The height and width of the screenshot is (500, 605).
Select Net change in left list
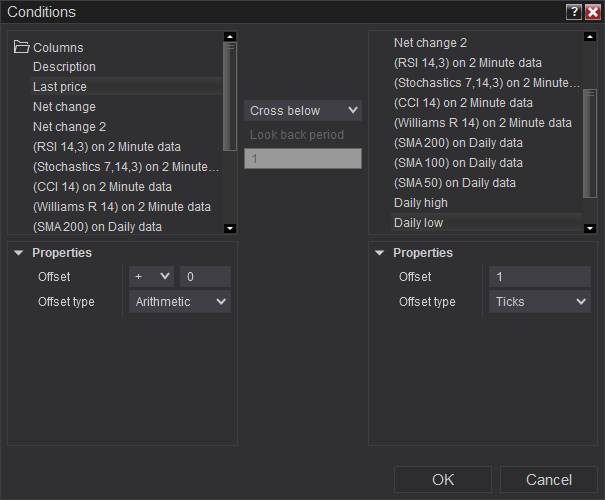(64, 107)
